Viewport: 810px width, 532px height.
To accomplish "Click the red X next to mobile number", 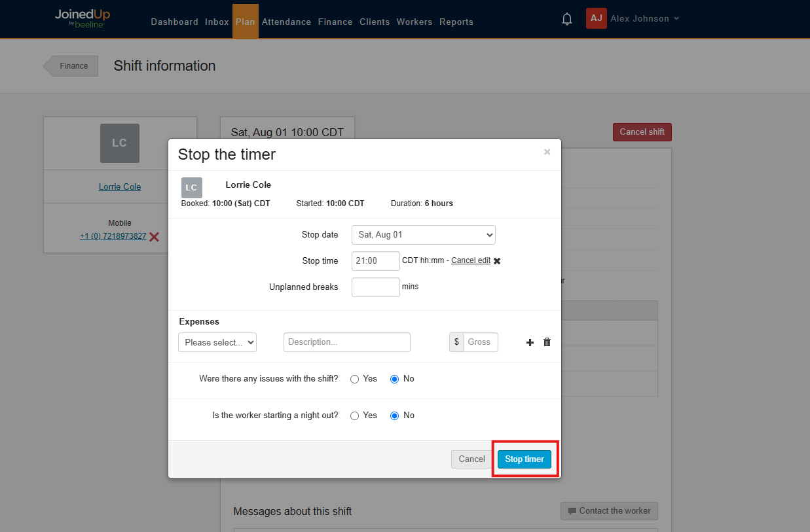I will pos(154,237).
